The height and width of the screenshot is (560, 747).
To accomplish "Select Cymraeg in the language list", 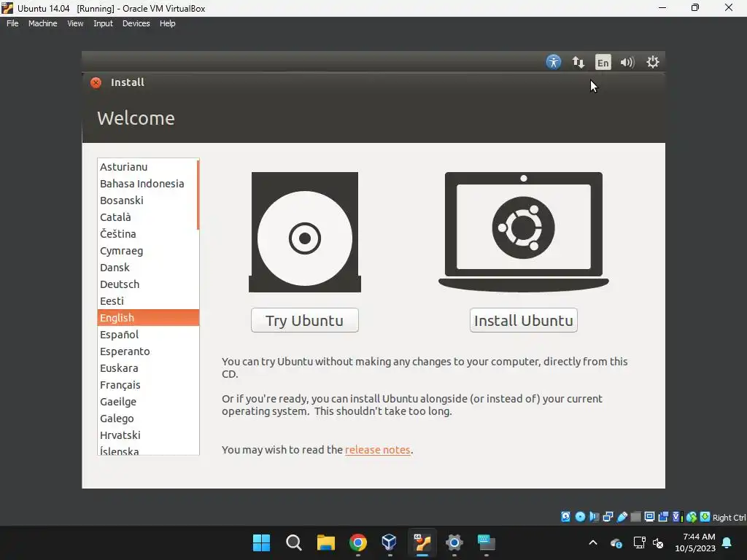I will [x=147, y=251].
